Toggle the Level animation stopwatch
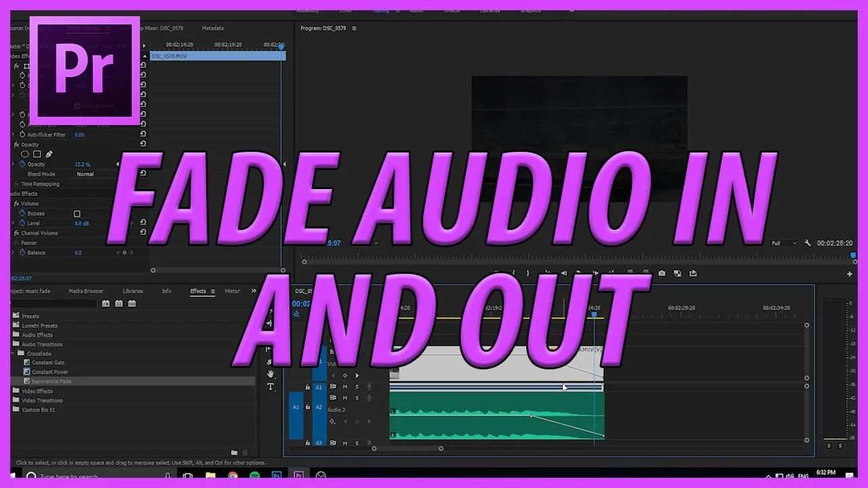The height and width of the screenshot is (488, 868). [22, 223]
